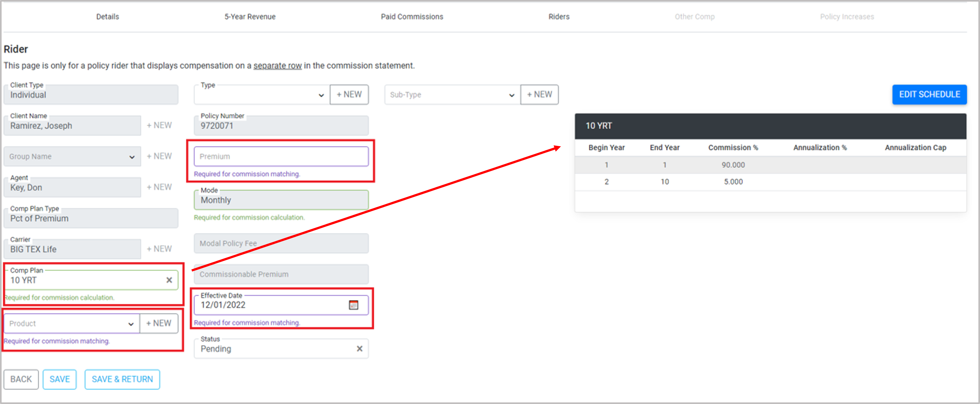Add a new Type with + NEW
The image size is (980, 404).
pos(349,94)
